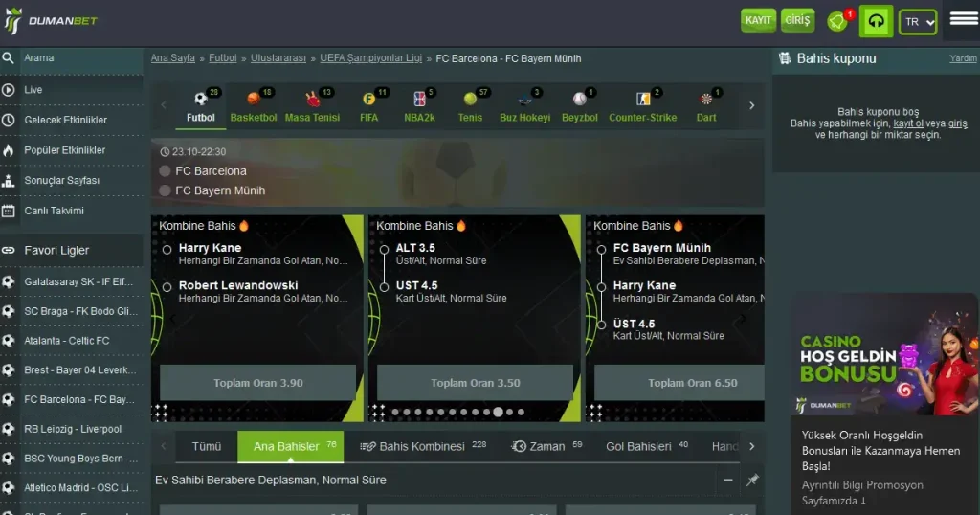Open the TR language dropdown
Viewport: 980px width, 515px height.
(918, 22)
